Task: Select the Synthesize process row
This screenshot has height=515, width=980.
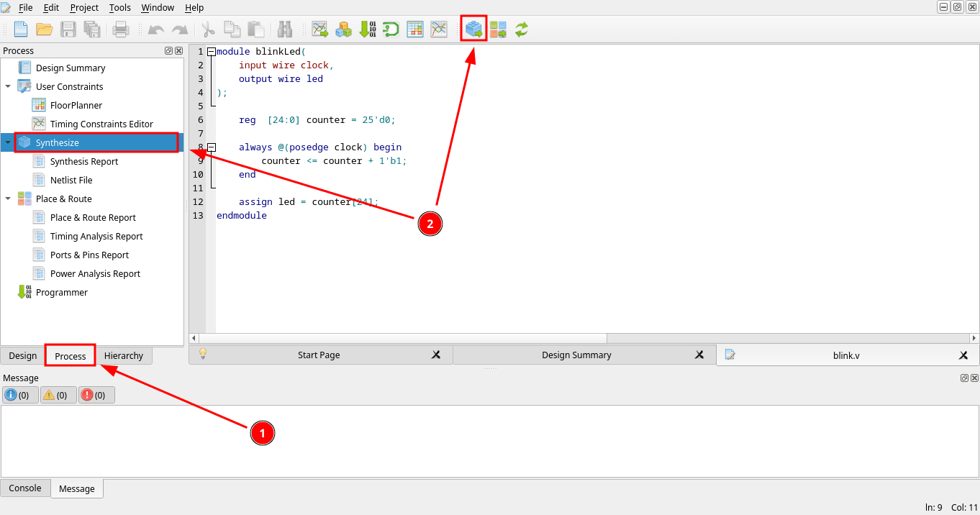Action: 92,142
